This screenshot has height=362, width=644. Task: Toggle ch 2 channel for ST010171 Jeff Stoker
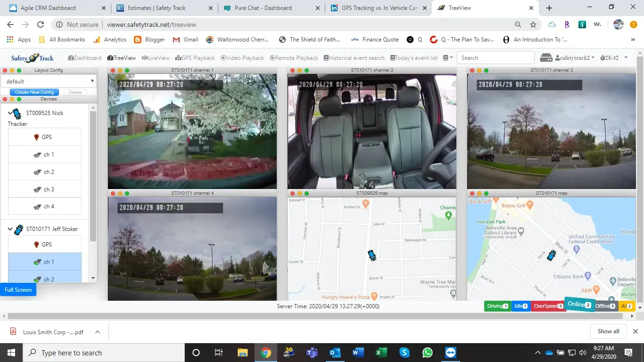pyautogui.click(x=44, y=279)
